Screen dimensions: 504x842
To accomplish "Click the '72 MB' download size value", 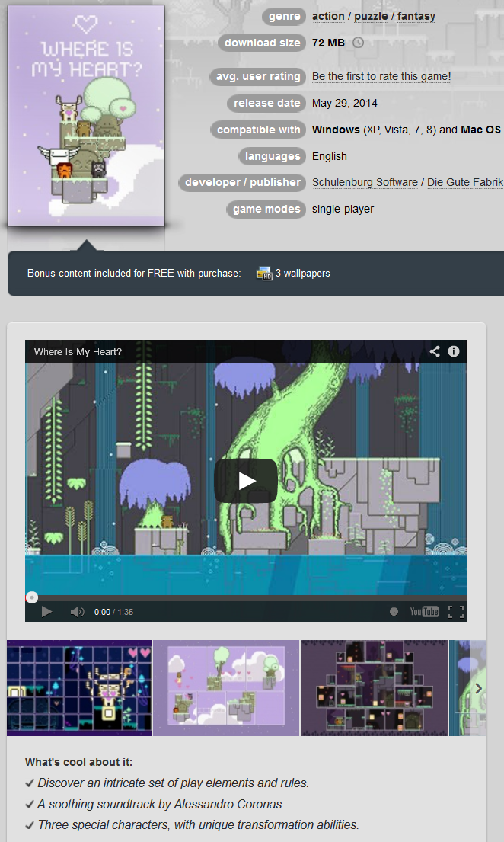I will click(x=328, y=43).
